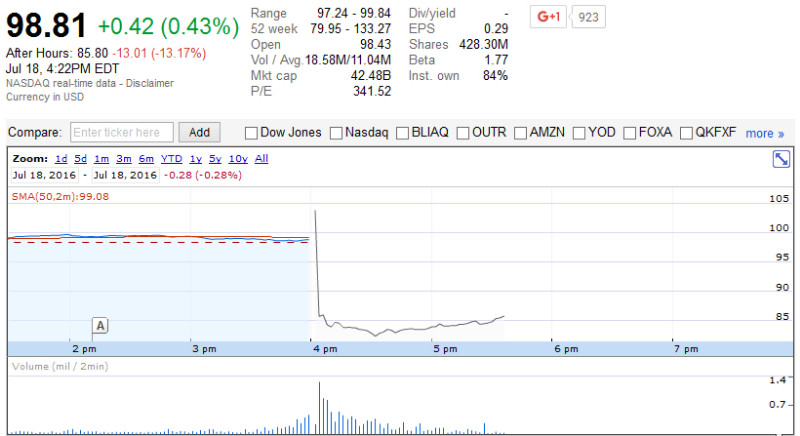Click the After Hours price 85.80
This screenshot has height=436, width=800.
[92, 53]
